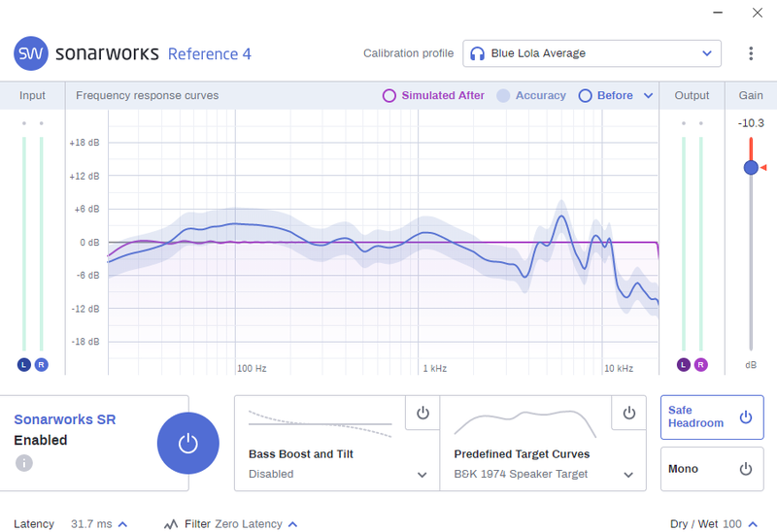
Task: Click the Sonarworks SW logo
Action: pos(31,53)
